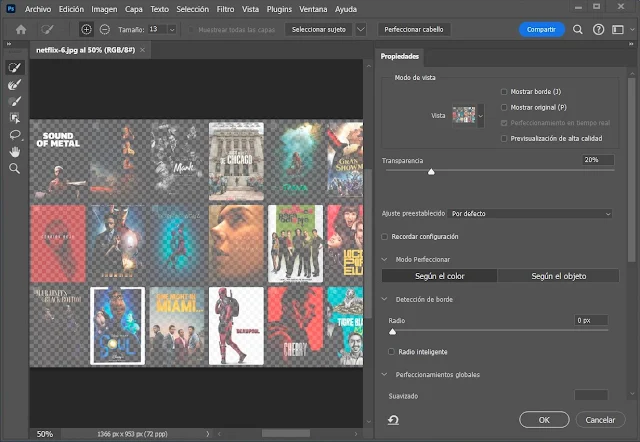Click the Transparencia slider handle
Viewport: 640px width, 442px height.
[431, 172]
